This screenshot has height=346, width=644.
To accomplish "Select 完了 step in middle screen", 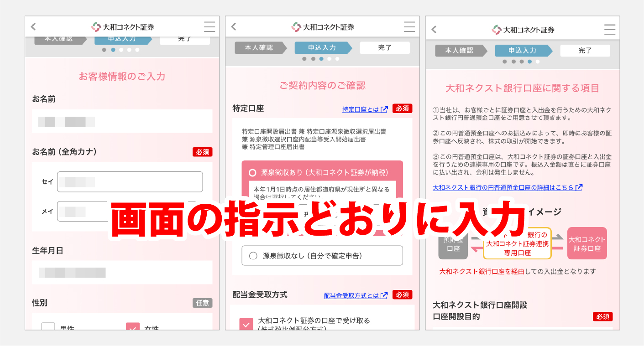I will pos(385,47).
